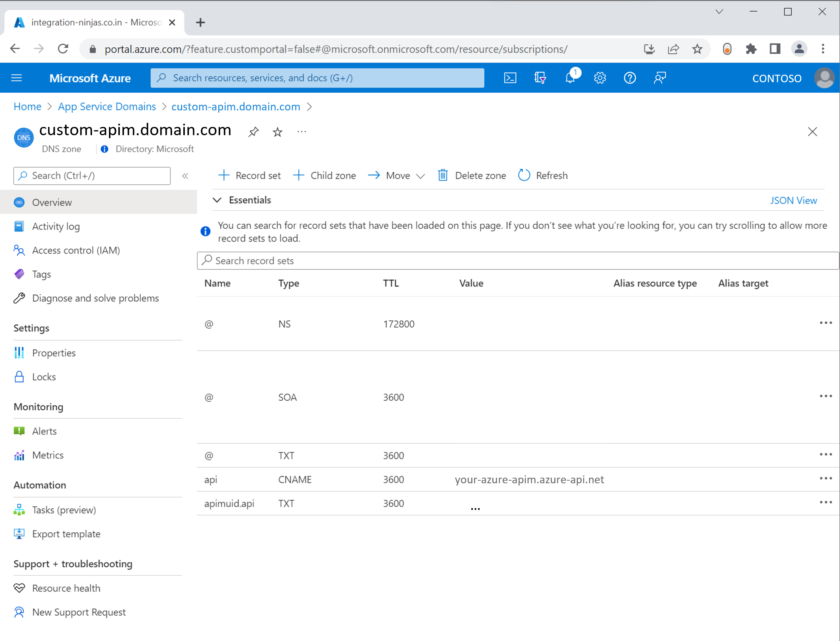Switch to JSON View
Screen dimensions: 840x641
pos(793,200)
